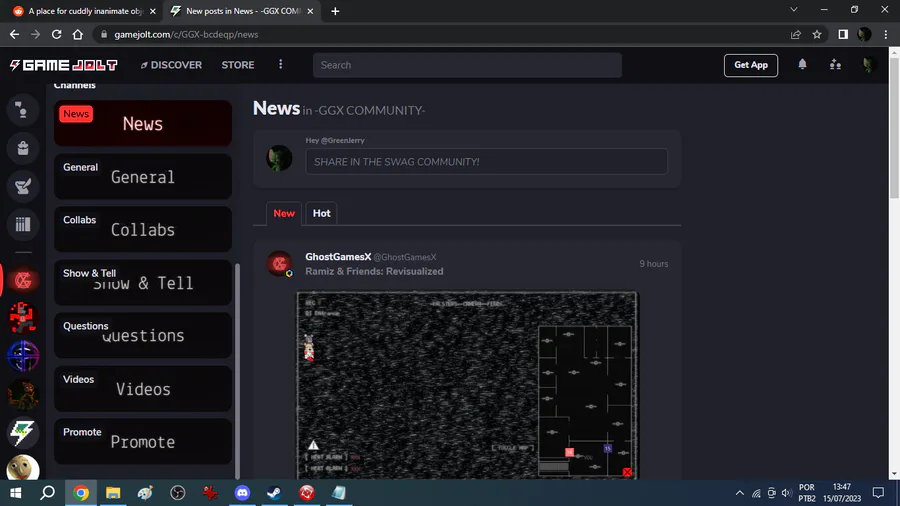
Task: Open the brown bear community icon
Action: (x=23, y=394)
